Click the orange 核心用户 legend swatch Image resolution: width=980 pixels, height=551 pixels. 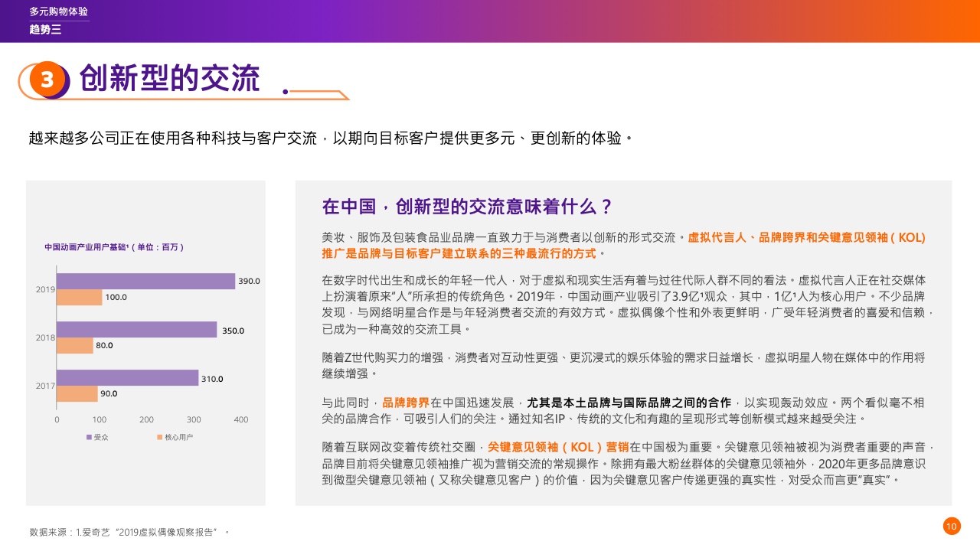[x=160, y=437]
